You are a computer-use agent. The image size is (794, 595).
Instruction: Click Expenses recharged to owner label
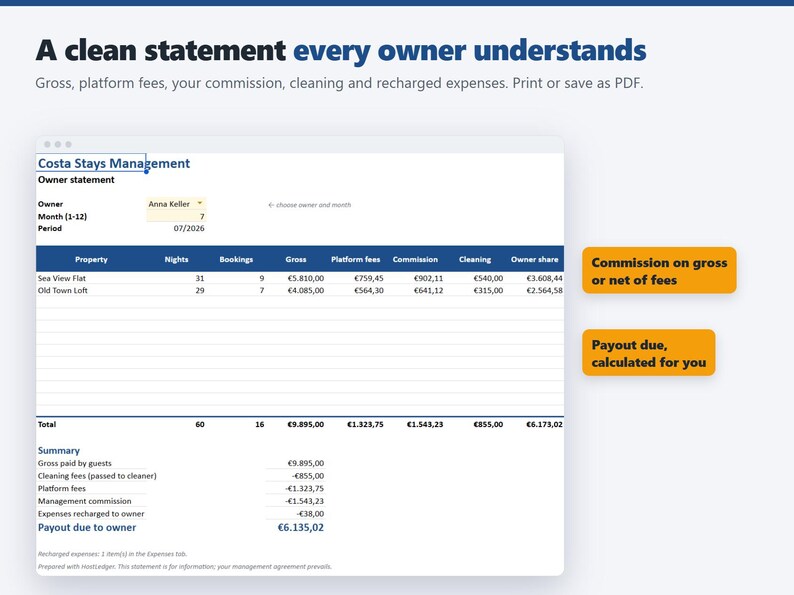pos(91,513)
